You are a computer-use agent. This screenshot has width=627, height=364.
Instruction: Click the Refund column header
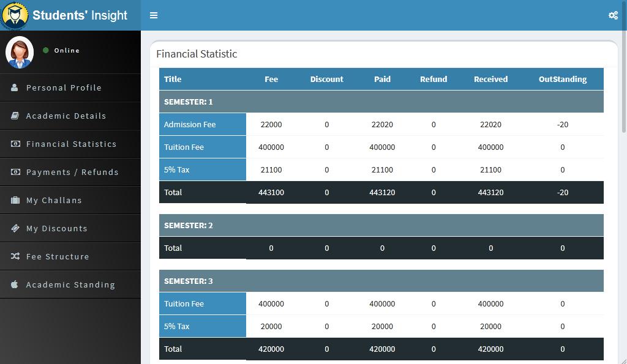[x=434, y=79]
